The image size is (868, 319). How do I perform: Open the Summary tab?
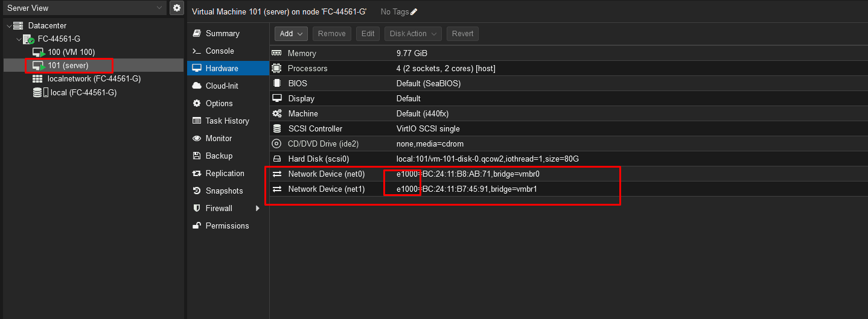click(x=228, y=33)
